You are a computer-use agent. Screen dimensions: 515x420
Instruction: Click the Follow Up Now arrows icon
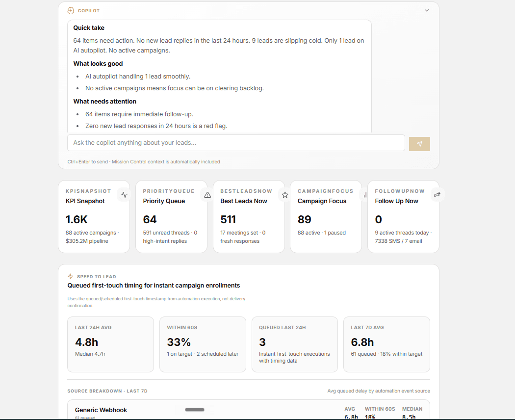click(437, 195)
